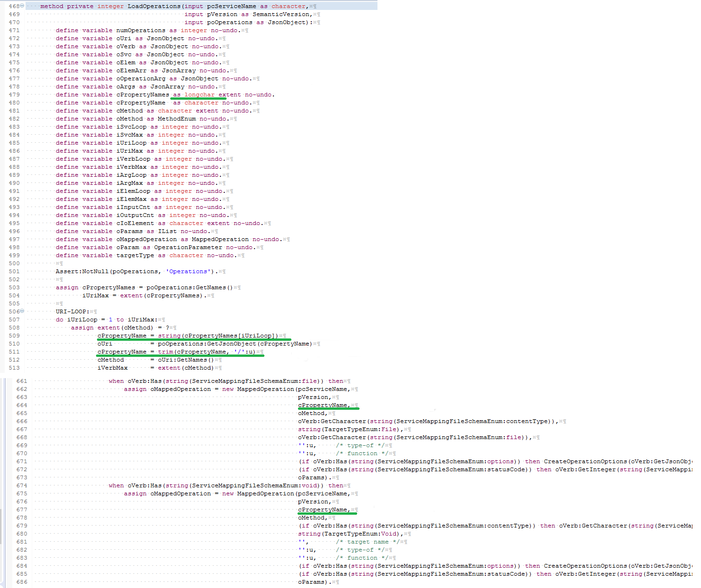Click line number 677 in the gutter
The width and height of the screenshot is (701, 588).
click(x=22, y=510)
